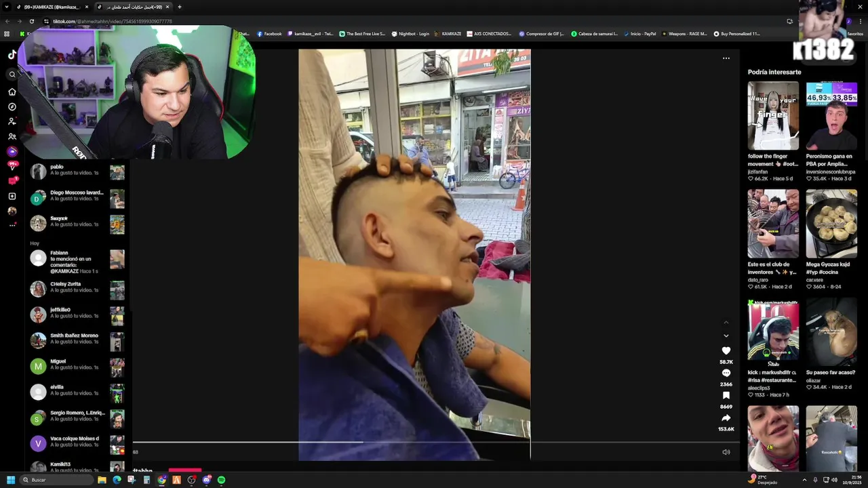Open 'Este es el club de inventores' video

click(x=773, y=224)
